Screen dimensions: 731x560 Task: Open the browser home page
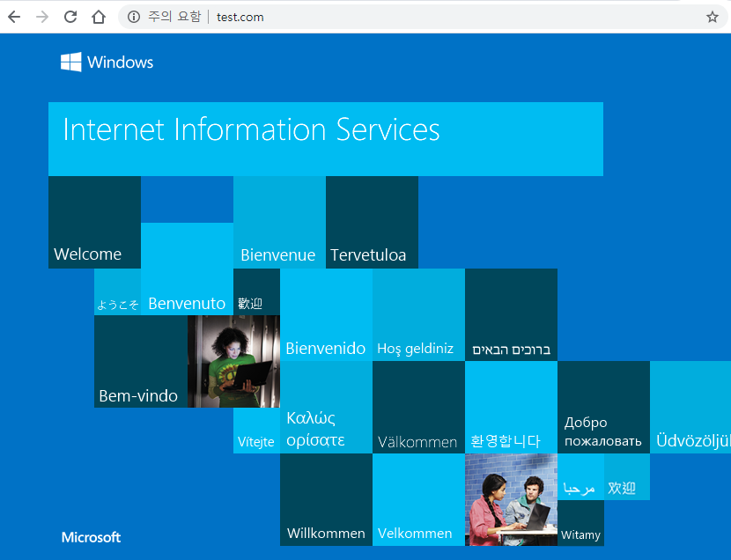click(x=99, y=18)
